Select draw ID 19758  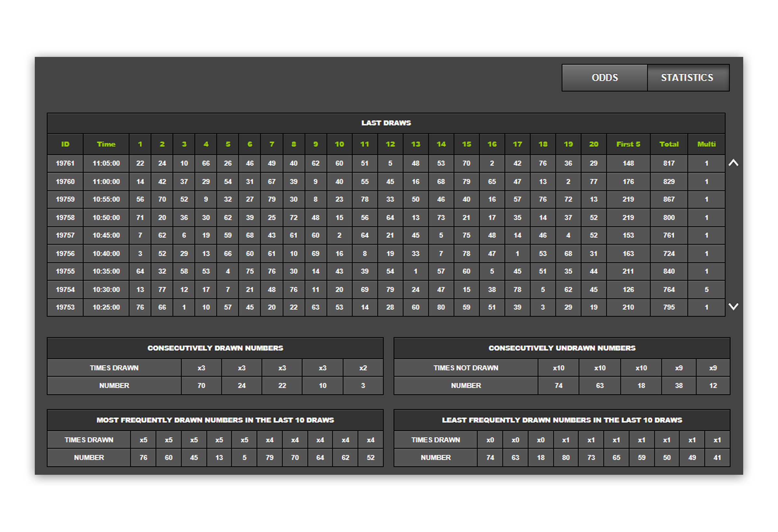[x=65, y=218]
